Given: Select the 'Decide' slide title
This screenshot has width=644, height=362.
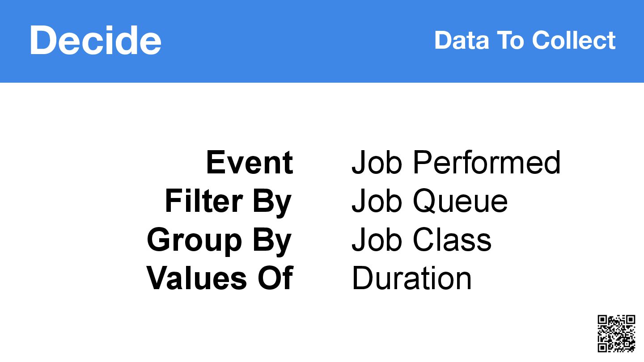Looking at the screenshot, I should click(x=95, y=40).
